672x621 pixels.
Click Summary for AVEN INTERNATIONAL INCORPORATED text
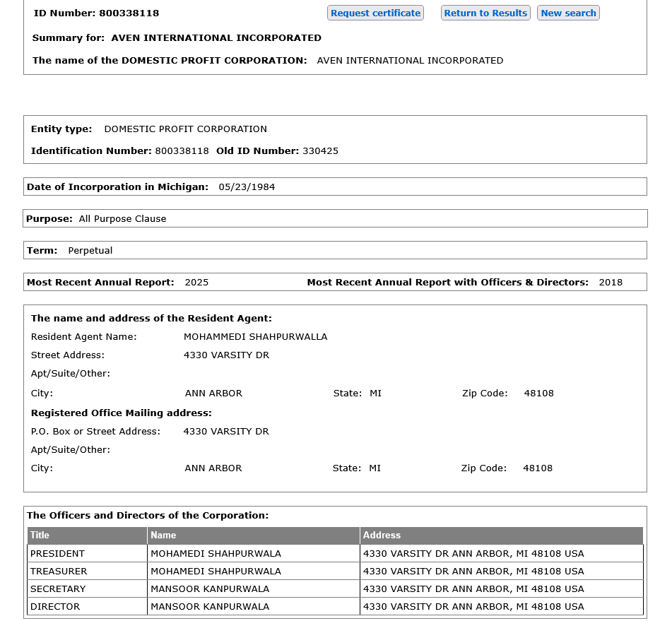177,37
